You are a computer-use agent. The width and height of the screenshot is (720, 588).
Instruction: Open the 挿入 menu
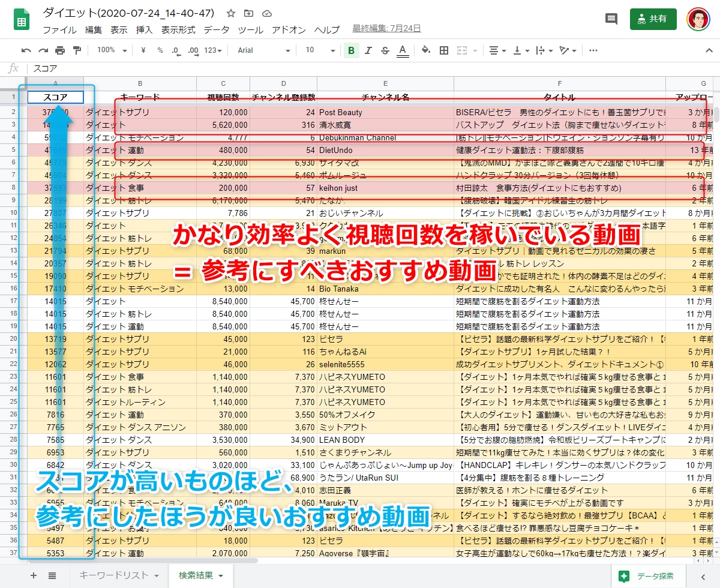tap(145, 29)
